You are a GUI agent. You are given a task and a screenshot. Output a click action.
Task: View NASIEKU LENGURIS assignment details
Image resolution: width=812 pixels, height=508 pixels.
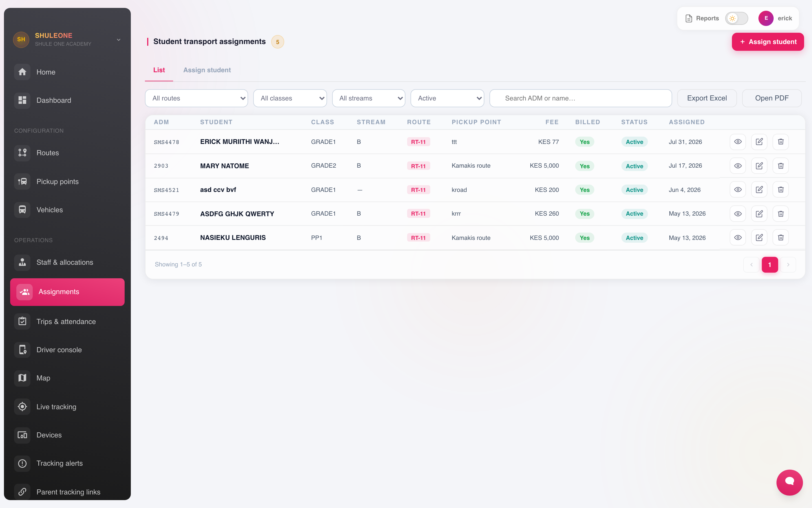point(738,238)
